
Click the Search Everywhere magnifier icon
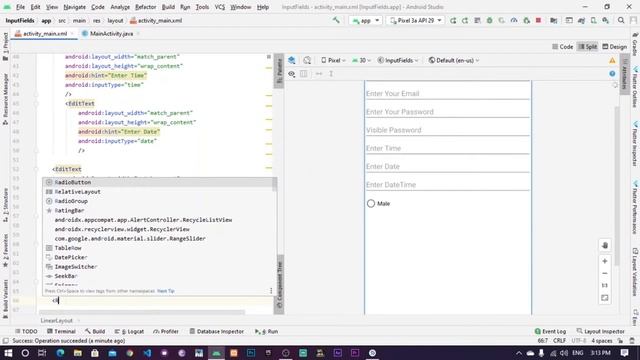[621, 20]
